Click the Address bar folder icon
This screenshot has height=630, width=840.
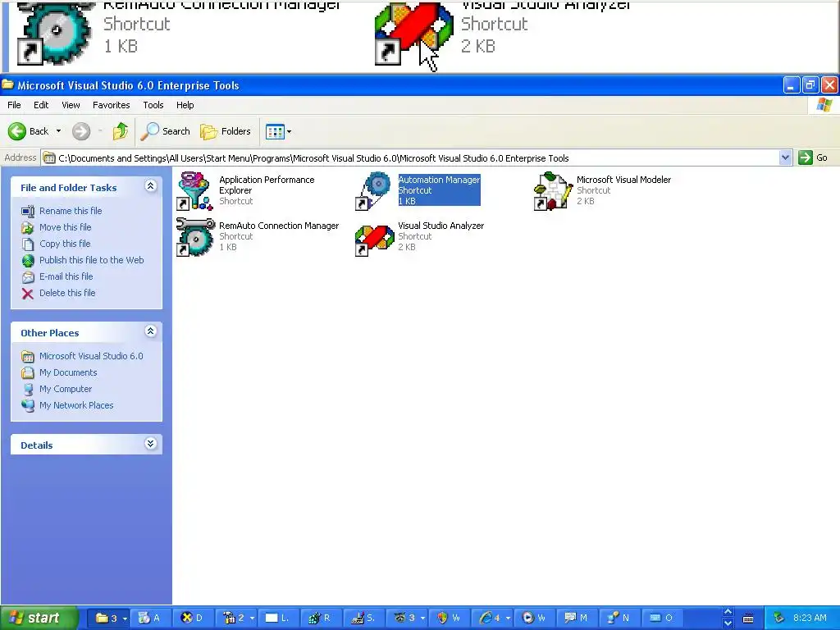tap(49, 158)
